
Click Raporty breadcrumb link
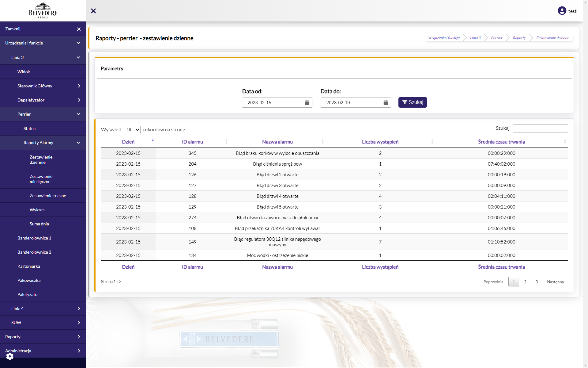pos(519,38)
